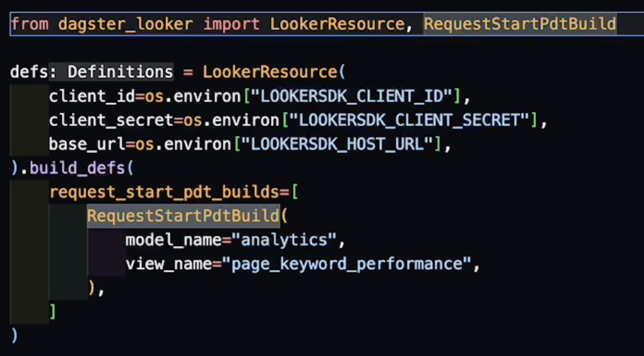Click 'LookerResource(' after the equals sign
The width and height of the screenshot is (644, 356).
point(275,72)
